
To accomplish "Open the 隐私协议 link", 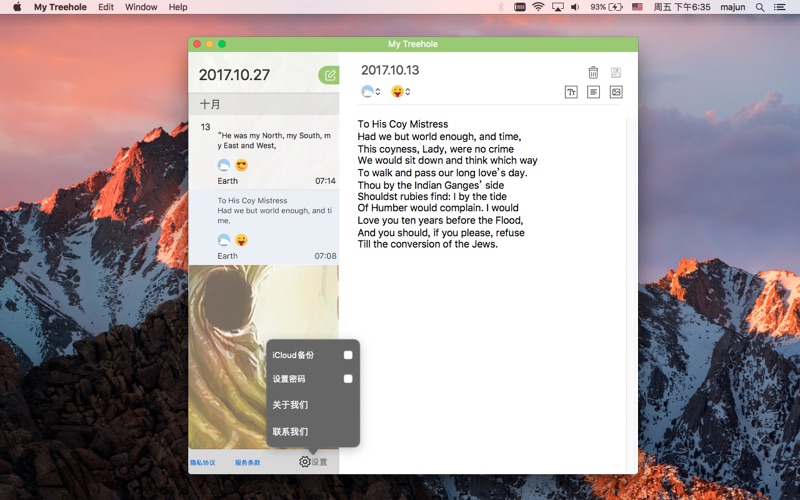I will coord(203,463).
